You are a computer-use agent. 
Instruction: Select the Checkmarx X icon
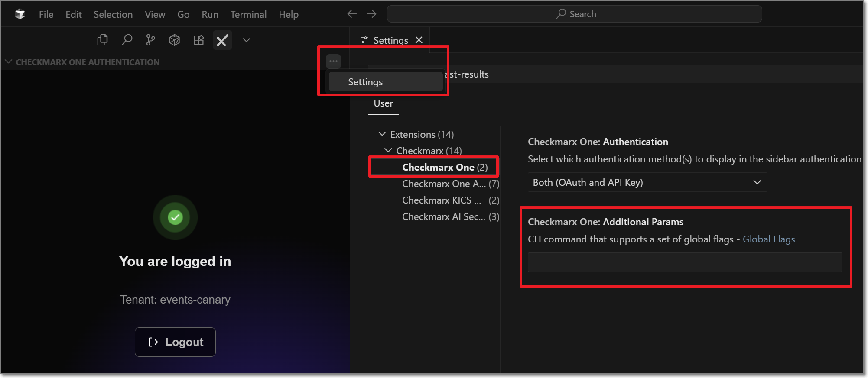pyautogui.click(x=222, y=41)
